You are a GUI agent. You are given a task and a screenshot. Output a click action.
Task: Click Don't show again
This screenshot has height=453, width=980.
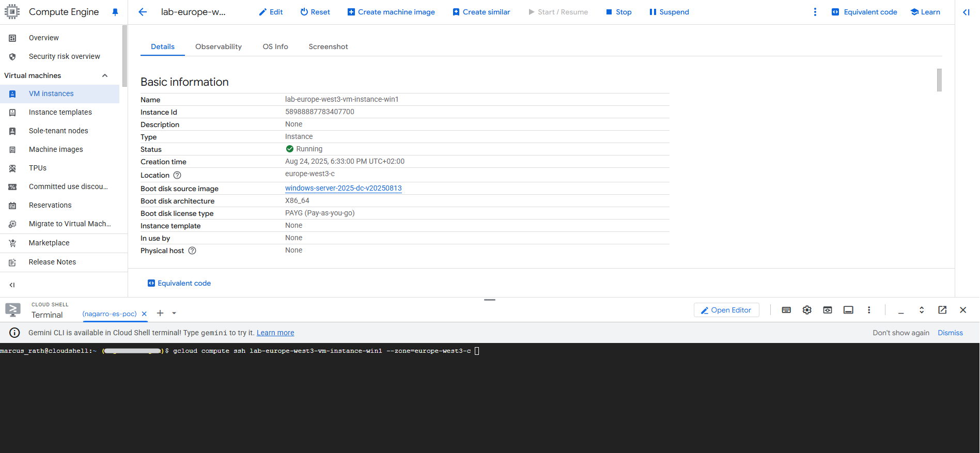click(901, 333)
